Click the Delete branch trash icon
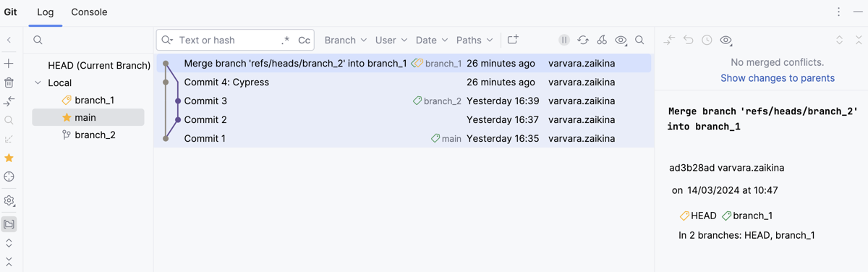 9,82
